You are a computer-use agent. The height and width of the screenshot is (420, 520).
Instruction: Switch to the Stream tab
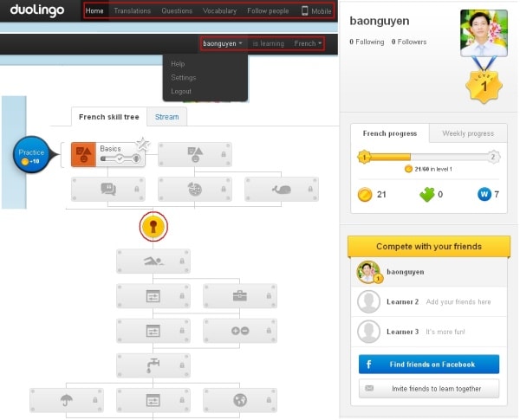click(166, 117)
